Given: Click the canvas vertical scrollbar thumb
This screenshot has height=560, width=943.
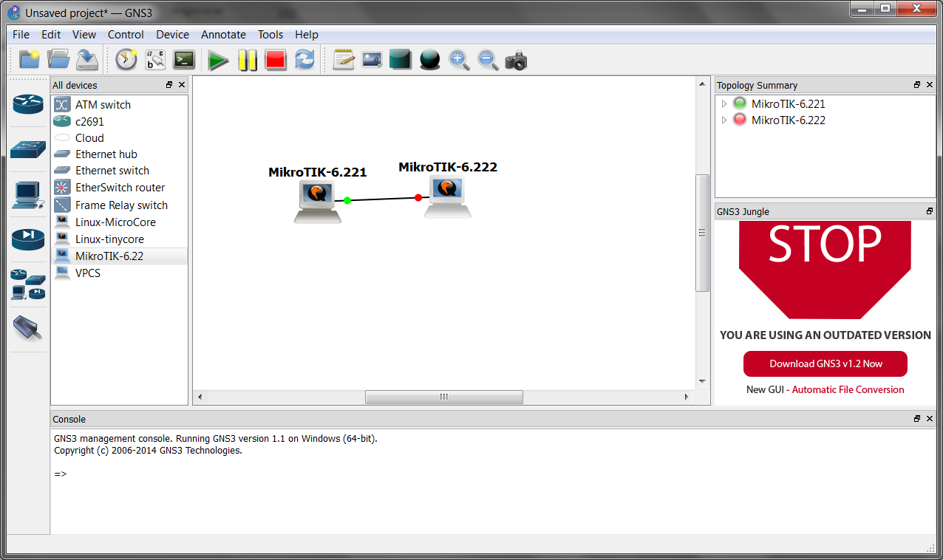Looking at the screenshot, I should coord(704,233).
